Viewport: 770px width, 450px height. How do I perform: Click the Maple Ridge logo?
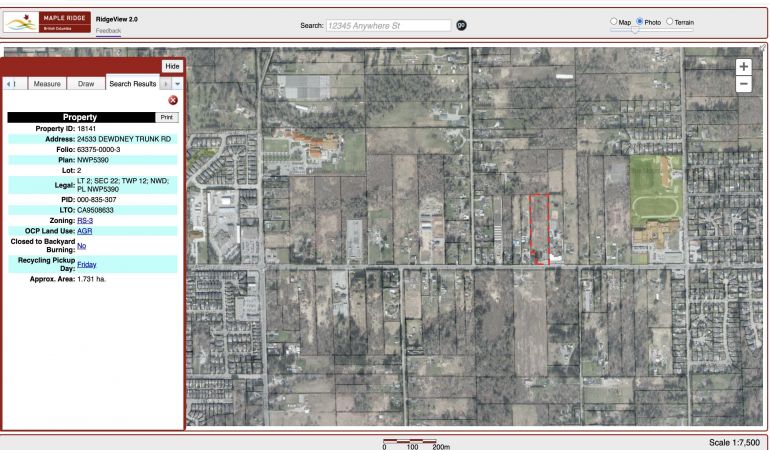coord(46,23)
